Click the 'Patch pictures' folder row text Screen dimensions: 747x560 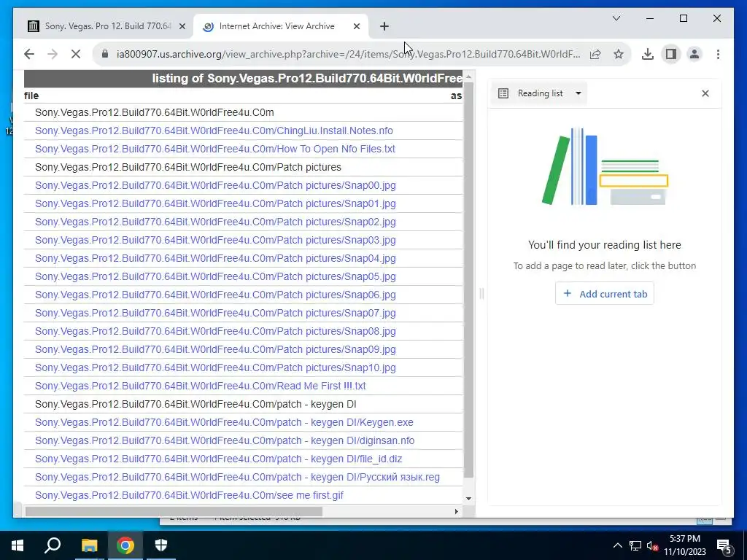coord(187,167)
